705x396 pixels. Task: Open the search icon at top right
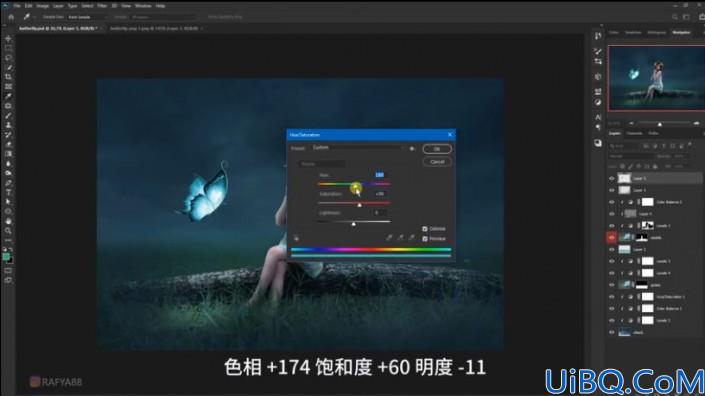coord(674,17)
